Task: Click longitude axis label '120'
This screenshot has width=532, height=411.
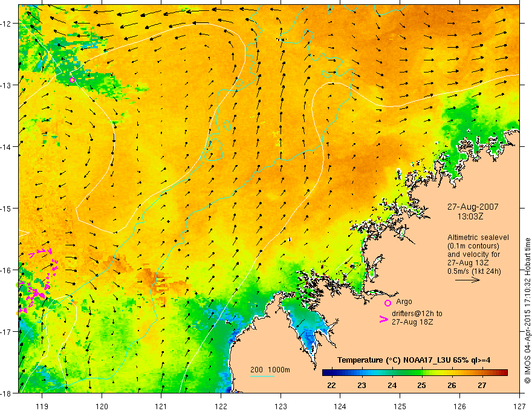Action: [102, 406]
